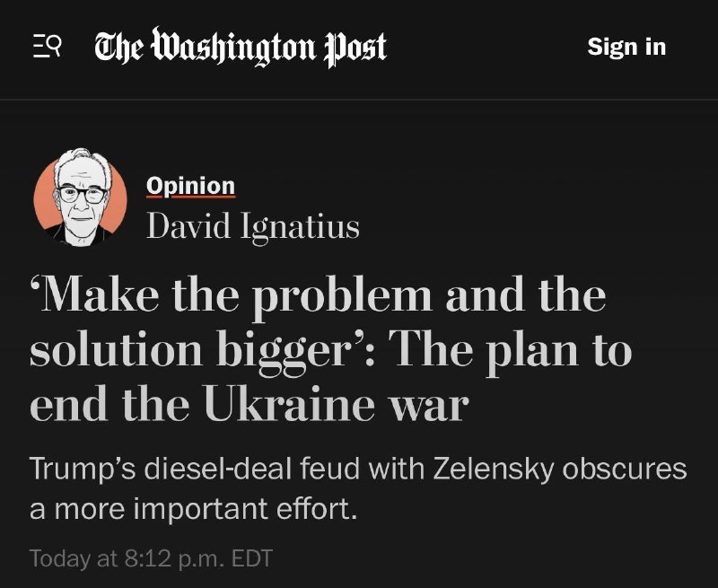Click "a more important effort" text line
Screen dimensions: 718x588
(193, 508)
